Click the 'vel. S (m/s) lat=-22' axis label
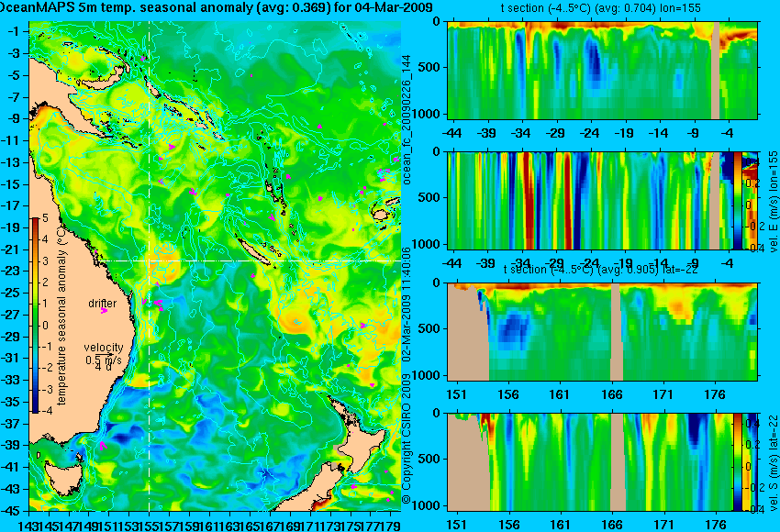The image size is (780, 532). click(774, 463)
